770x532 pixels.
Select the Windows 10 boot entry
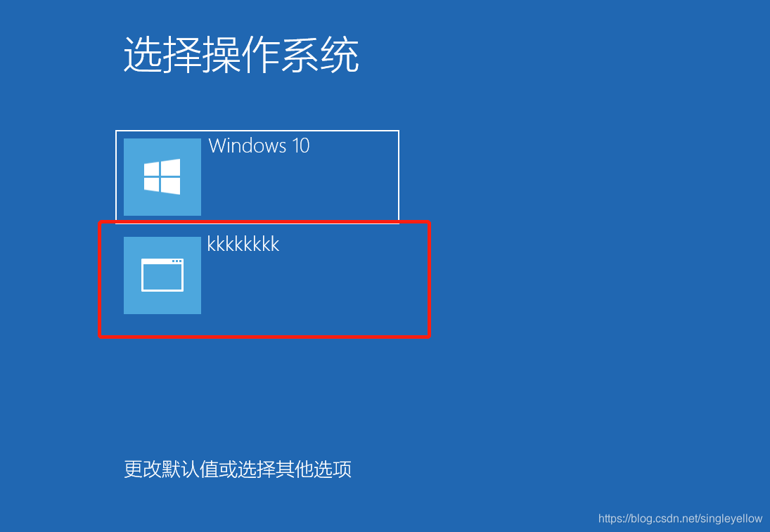pos(257,176)
